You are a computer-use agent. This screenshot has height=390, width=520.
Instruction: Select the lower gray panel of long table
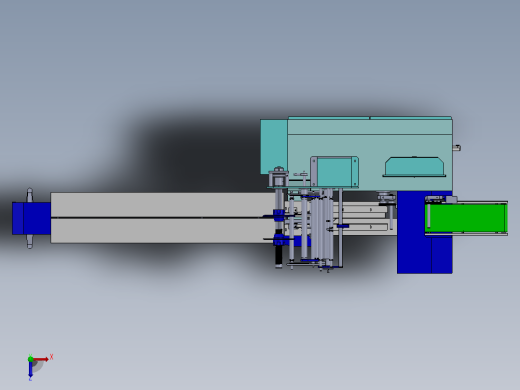[x=163, y=230]
